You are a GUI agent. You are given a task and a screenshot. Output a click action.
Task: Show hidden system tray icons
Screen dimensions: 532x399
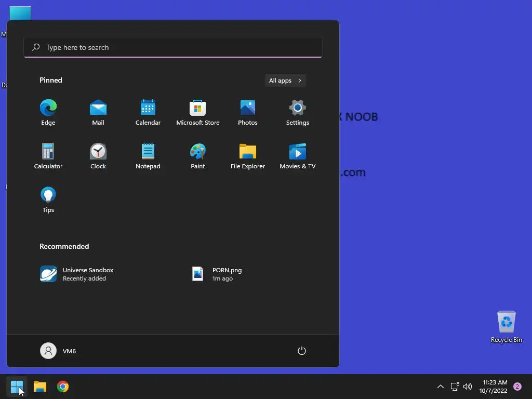[x=441, y=387]
